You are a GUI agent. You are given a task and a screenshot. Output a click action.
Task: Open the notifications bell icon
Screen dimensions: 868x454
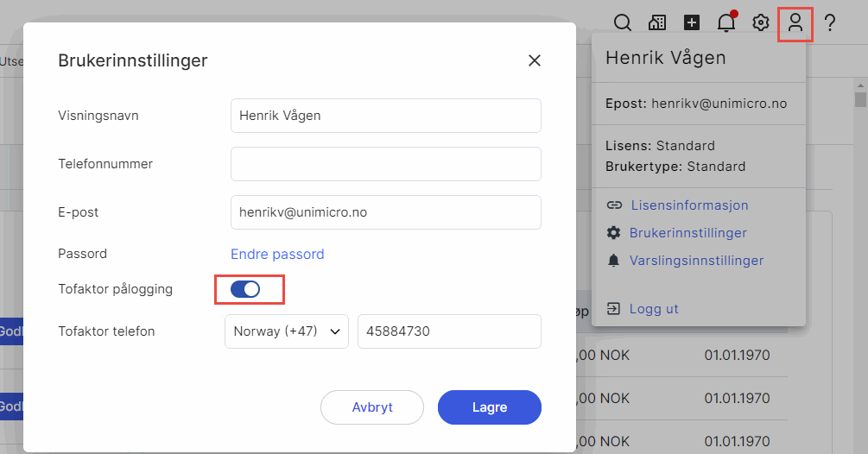726,23
